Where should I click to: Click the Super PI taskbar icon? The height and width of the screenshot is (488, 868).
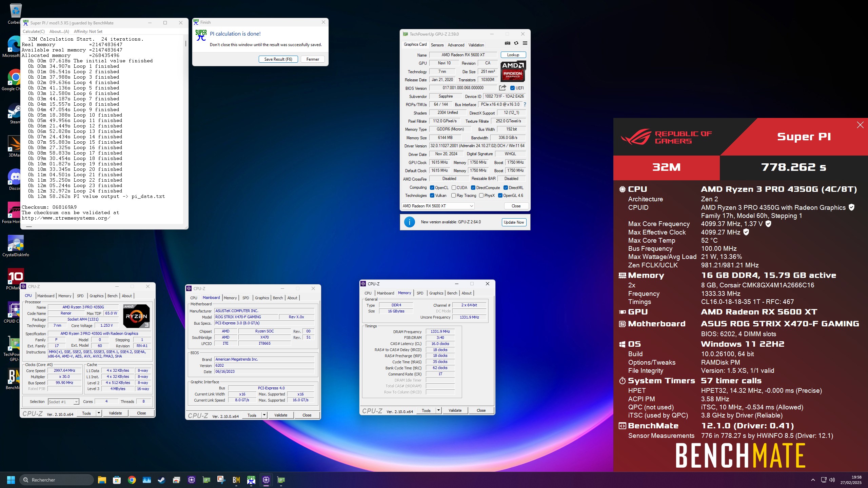tap(251, 480)
